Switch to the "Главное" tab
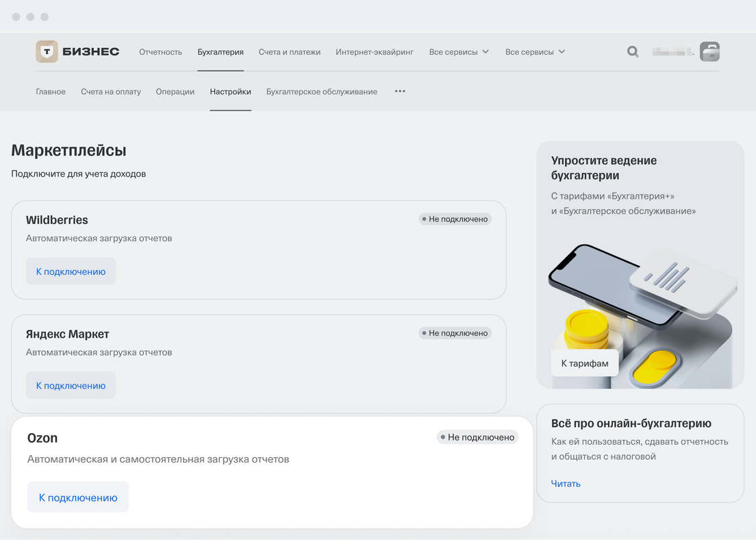Screen dimensions: 756x540 click(51, 92)
